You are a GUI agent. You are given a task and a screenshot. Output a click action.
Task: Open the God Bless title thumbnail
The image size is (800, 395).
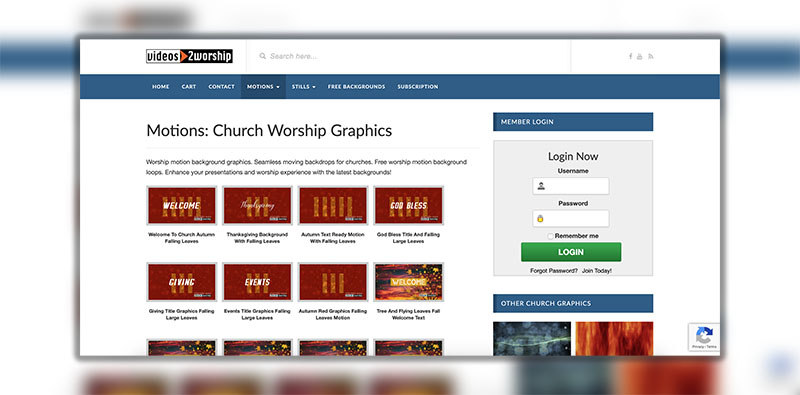click(x=409, y=206)
